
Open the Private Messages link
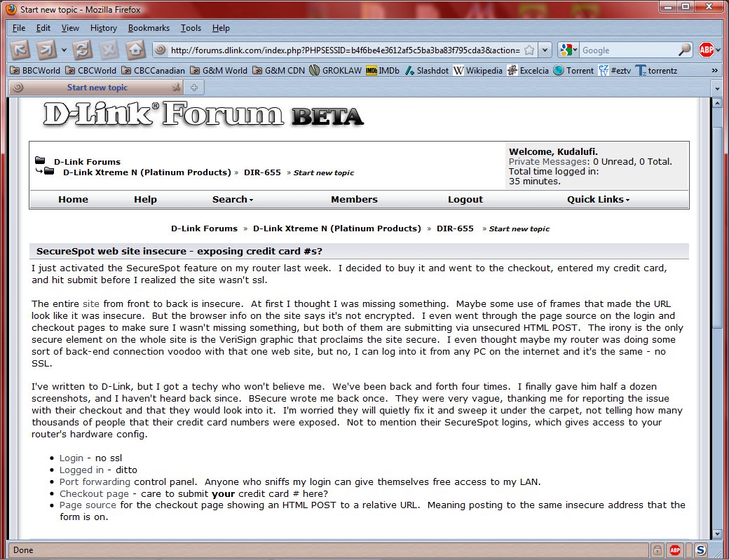[548, 162]
